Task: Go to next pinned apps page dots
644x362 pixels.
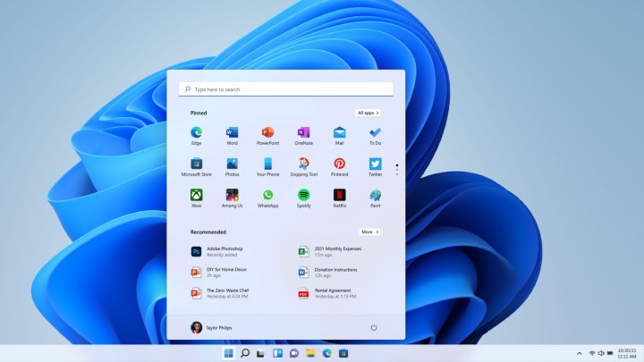Action: point(397,170)
